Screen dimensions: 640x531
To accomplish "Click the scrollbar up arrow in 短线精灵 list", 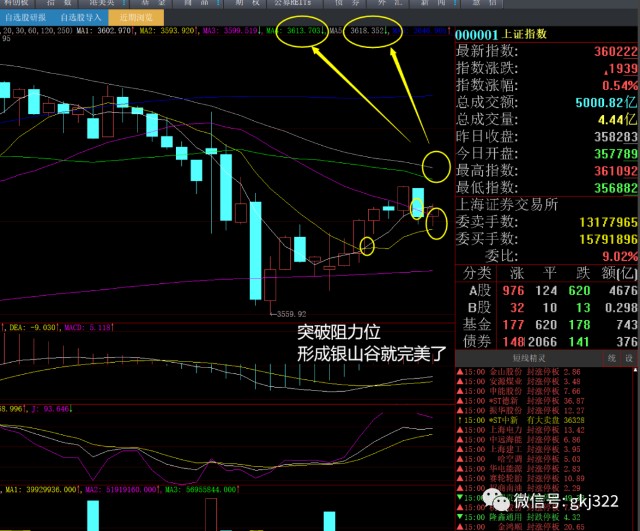I will pos(636,370).
